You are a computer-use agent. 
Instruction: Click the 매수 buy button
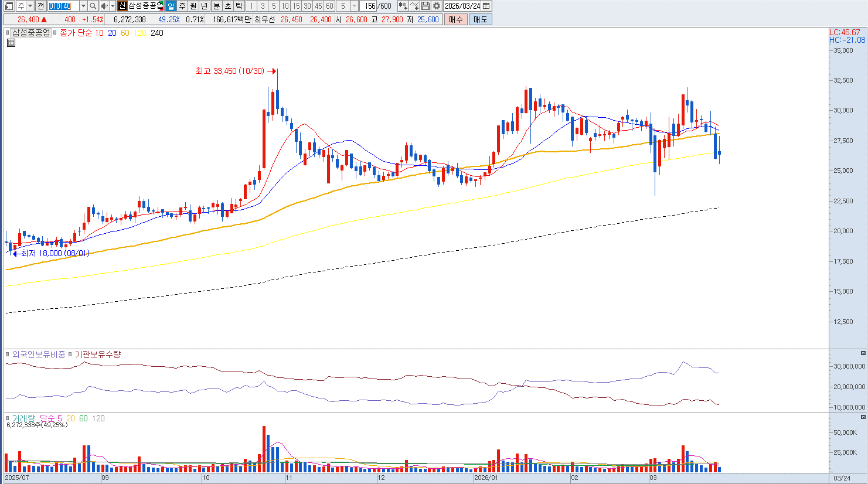coord(456,19)
